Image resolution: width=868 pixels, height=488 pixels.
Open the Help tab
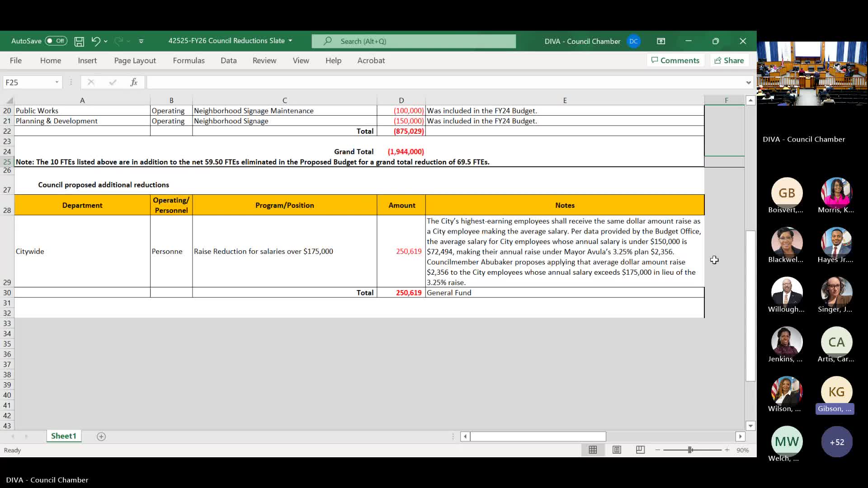click(x=334, y=61)
